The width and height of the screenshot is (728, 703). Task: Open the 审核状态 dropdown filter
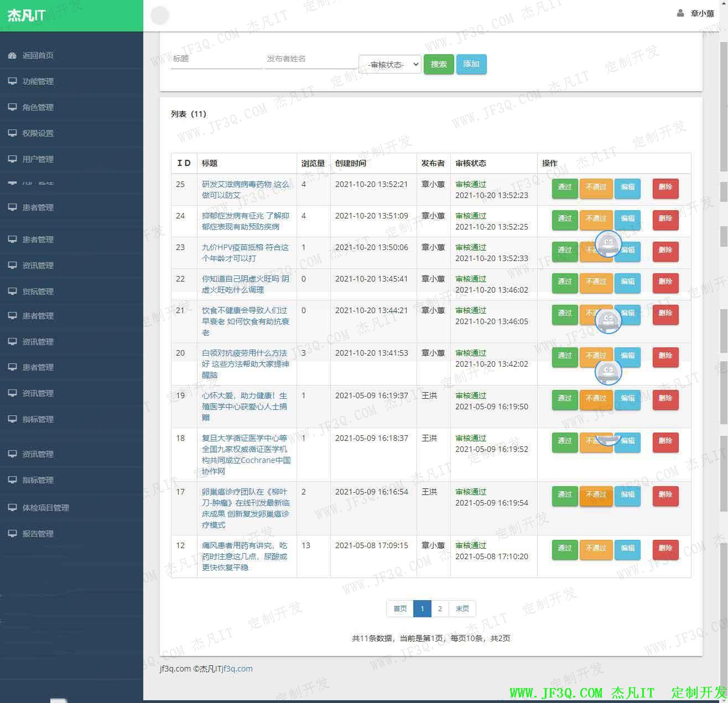tap(390, 65)
